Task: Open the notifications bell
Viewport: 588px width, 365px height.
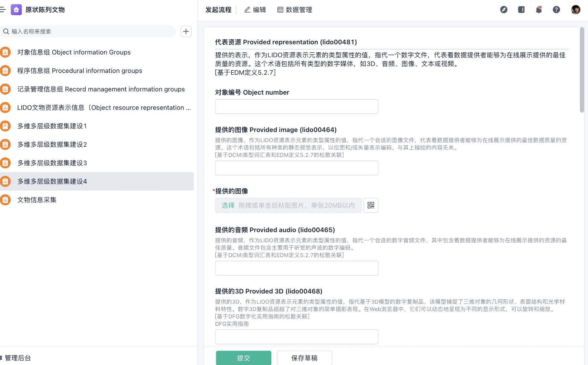Action: (539, 10)
